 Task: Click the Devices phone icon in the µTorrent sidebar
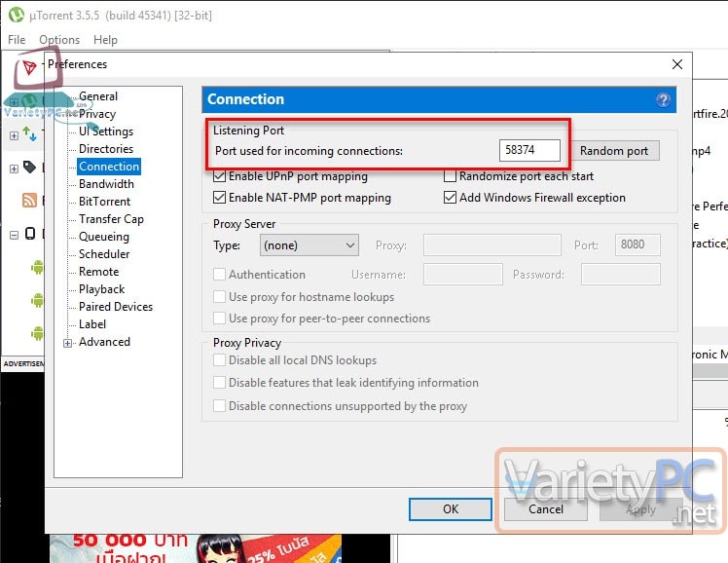click(x=30, y=233)
